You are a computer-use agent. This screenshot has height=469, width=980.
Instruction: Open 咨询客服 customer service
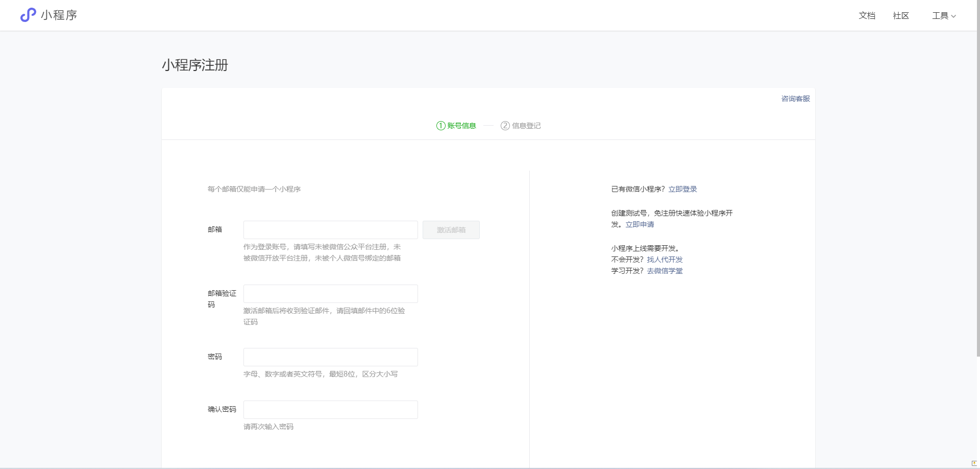coord(794,99)
